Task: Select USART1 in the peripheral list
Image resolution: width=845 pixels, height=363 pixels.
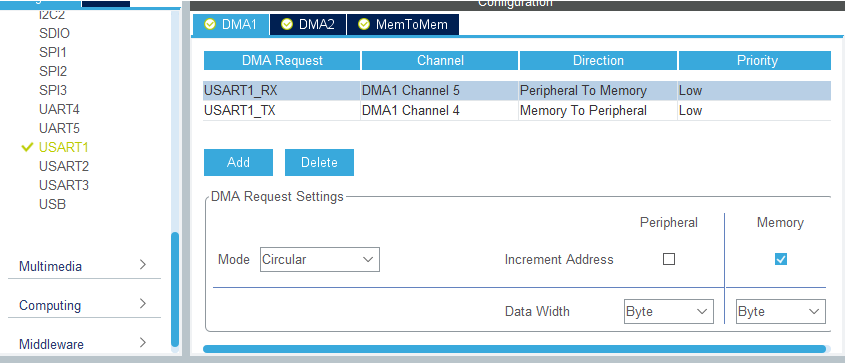Action: coord(64,147)
